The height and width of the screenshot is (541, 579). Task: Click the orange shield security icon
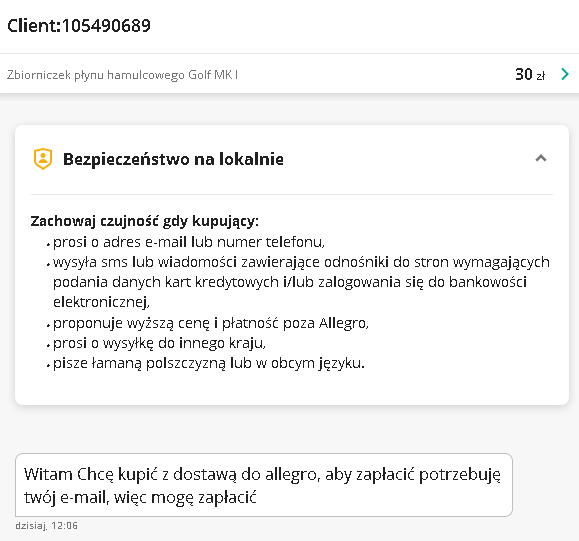click(43, 159)
